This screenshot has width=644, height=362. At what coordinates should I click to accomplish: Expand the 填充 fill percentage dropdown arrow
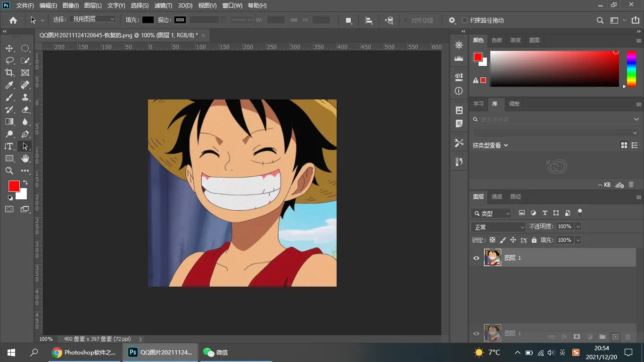(x=578, y=240)
